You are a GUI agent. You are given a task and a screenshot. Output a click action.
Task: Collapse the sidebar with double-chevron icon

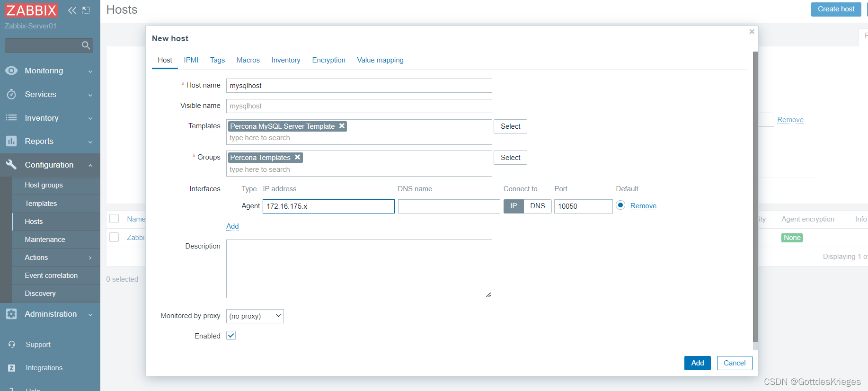pyautogui.click(x=72, y=10)
